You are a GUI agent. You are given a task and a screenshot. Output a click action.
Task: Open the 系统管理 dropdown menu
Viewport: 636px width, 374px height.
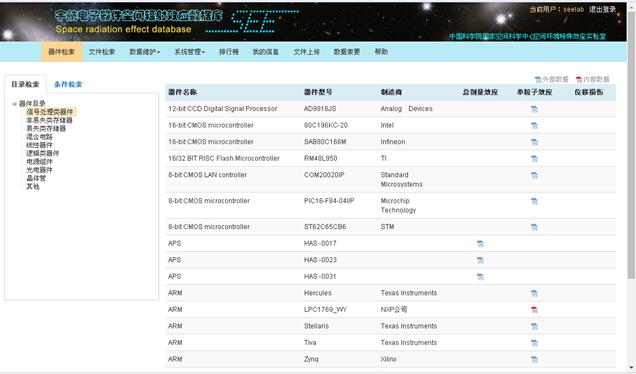pyautogui.click(x=189, y=52)
